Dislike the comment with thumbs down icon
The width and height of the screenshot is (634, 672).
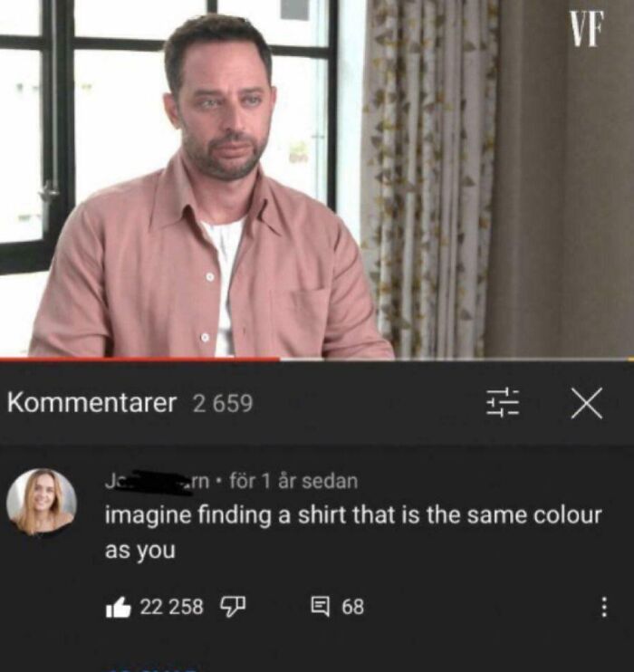coord(233,607)
